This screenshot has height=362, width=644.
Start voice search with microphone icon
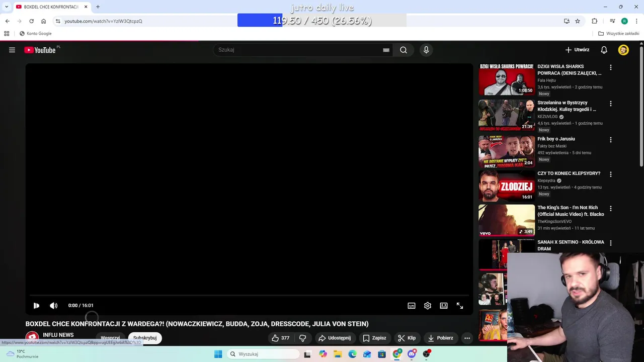426,50
